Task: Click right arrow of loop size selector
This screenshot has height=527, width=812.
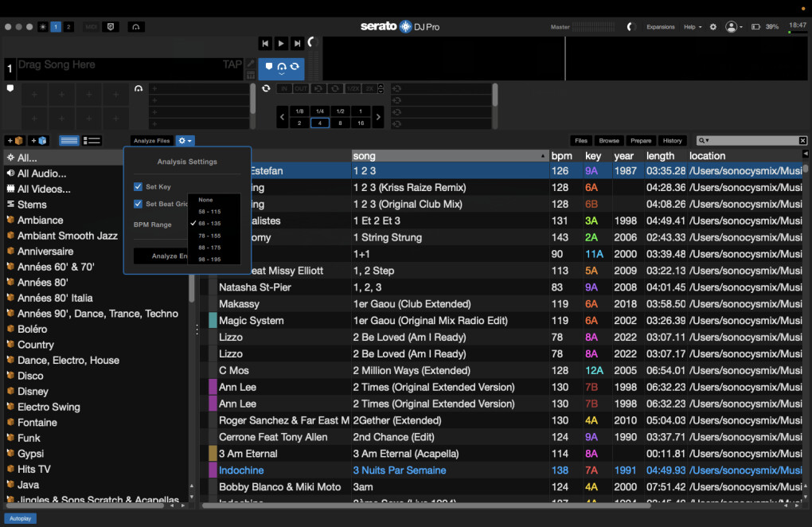Action: 378,117
